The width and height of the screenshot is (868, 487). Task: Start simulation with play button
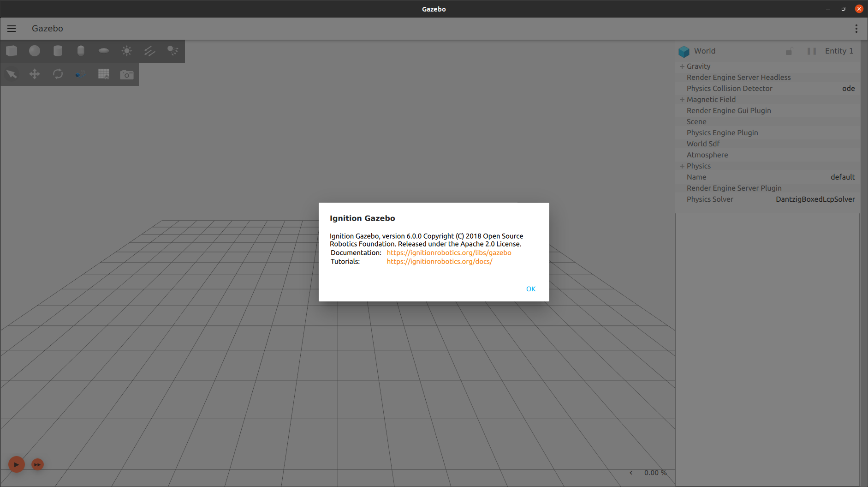click(17, 464)
